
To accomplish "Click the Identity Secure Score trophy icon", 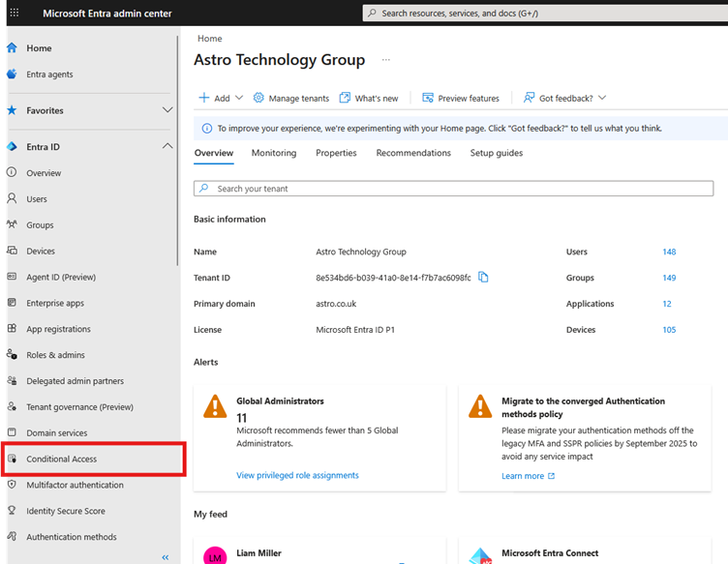I will (12, 510).
